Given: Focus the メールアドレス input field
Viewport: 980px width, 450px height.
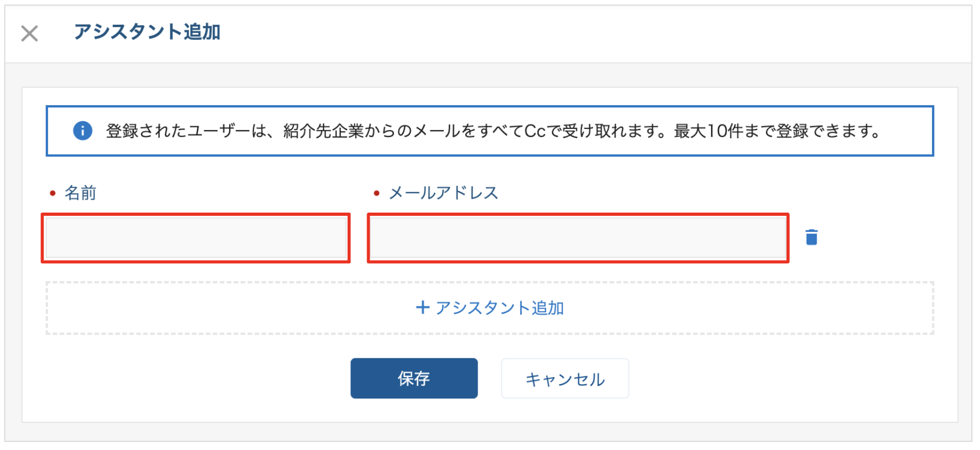Looking at the screenshot, I should (x=578, y=238).
